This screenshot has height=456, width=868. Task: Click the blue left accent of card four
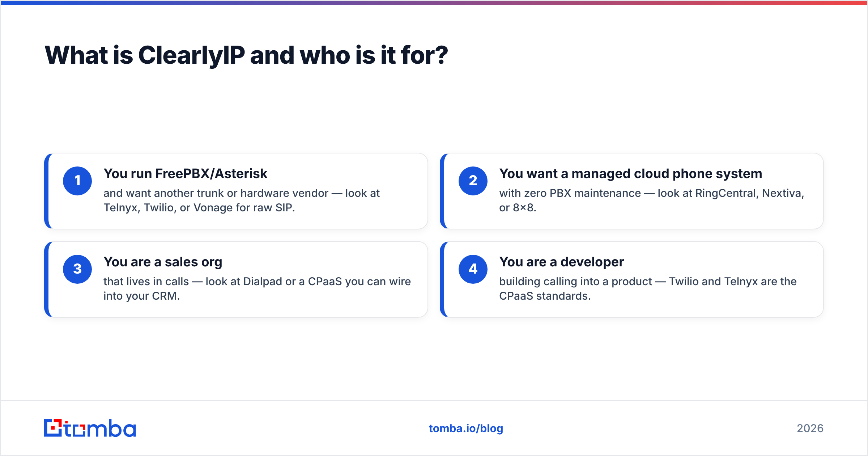[x=442, y=279]
